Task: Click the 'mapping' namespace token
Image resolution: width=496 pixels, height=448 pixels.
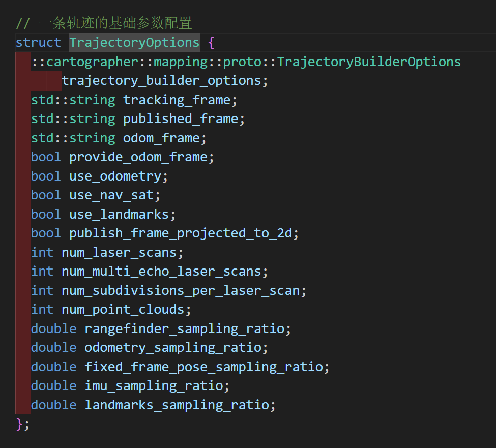Action: [x=181, y=62]
